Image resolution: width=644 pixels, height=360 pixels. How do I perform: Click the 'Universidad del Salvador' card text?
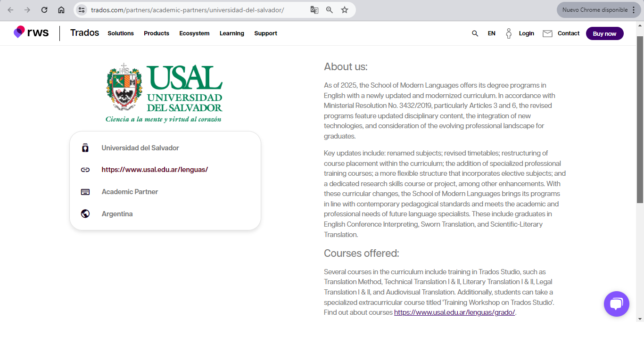click(x=140, y=148)
